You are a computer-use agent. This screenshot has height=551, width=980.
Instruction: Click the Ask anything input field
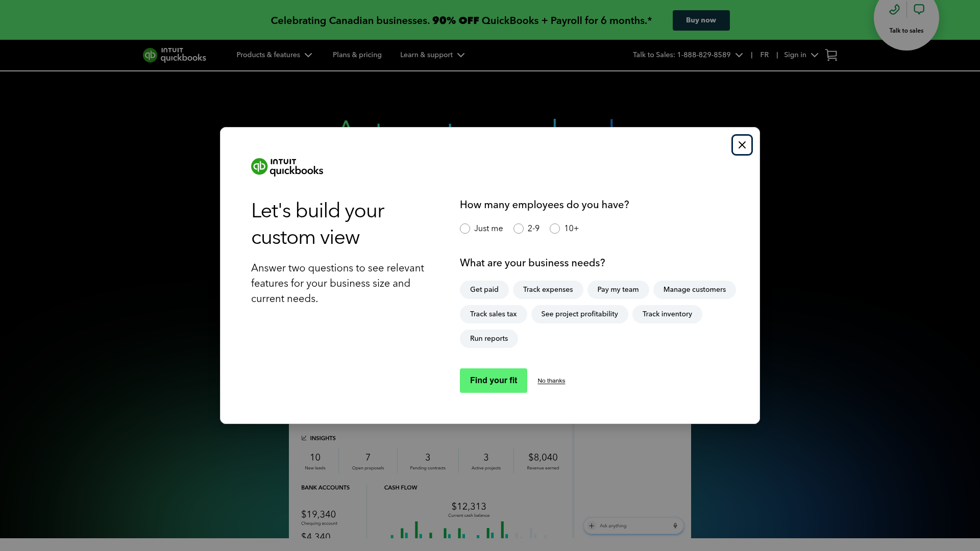tap(633, 525)
